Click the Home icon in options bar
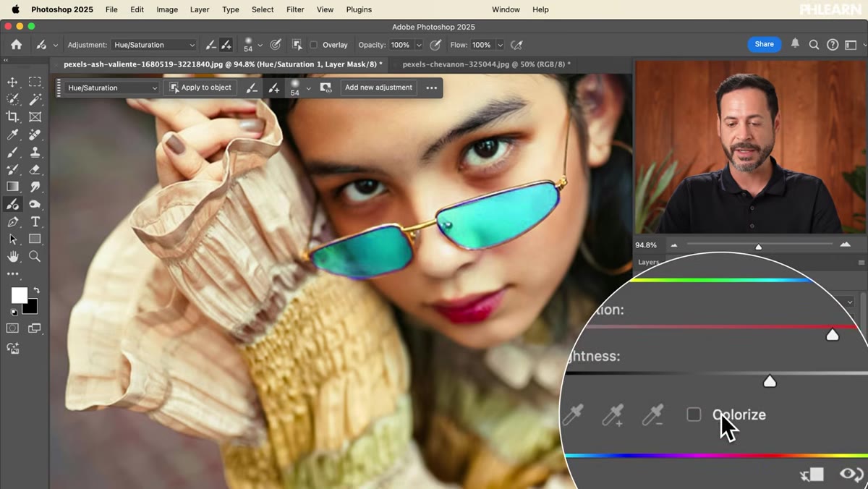This screenshot has width=868, height=489. coord(16,44)
